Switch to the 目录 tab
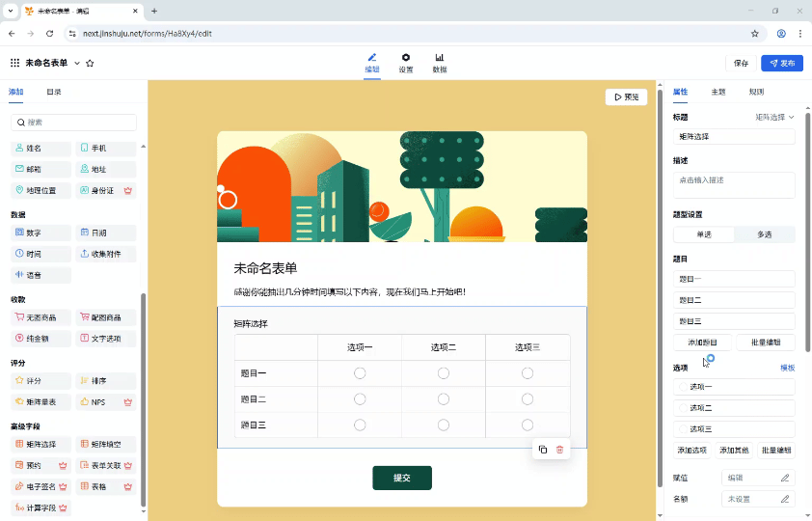This screenshot has height=521, width=812. tap(54, 92)
